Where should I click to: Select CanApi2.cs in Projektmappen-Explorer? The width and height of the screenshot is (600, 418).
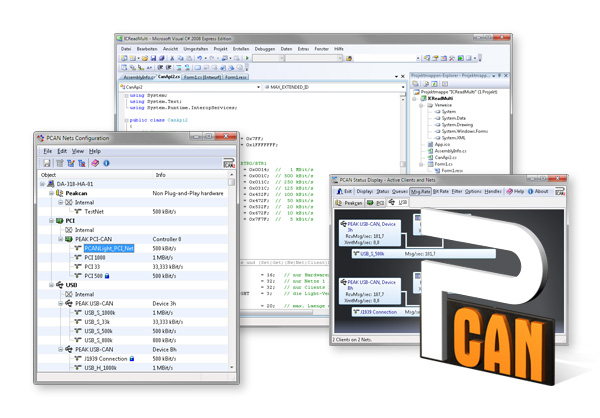[x=442, y=157]
